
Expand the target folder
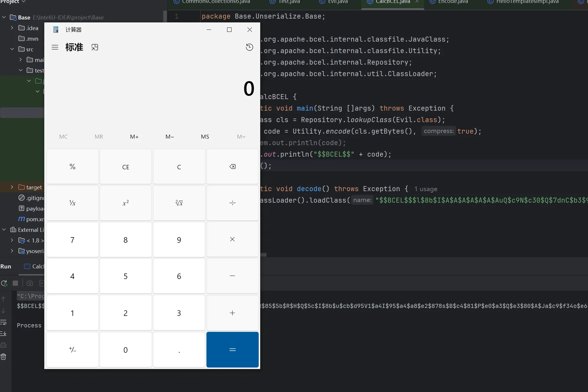tap(12, 187)
